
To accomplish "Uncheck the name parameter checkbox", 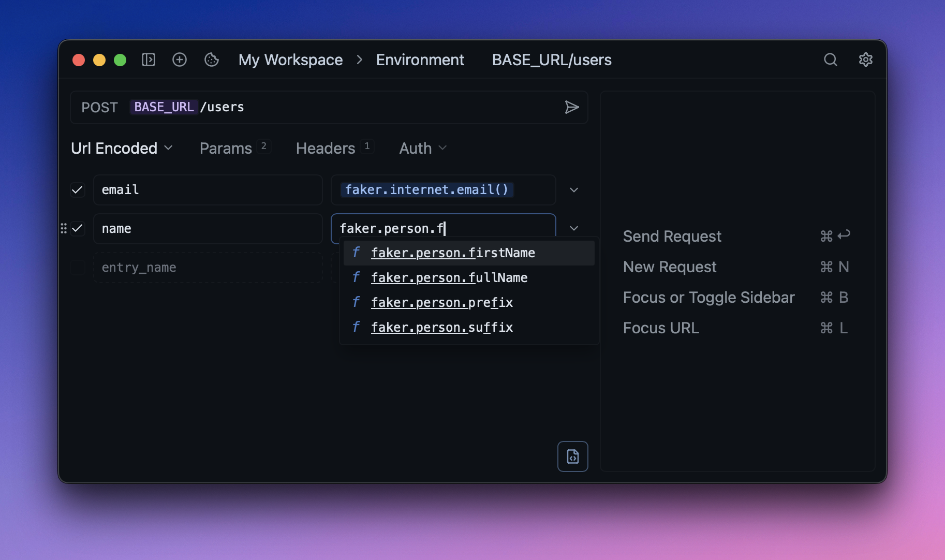I will (78, 228).
